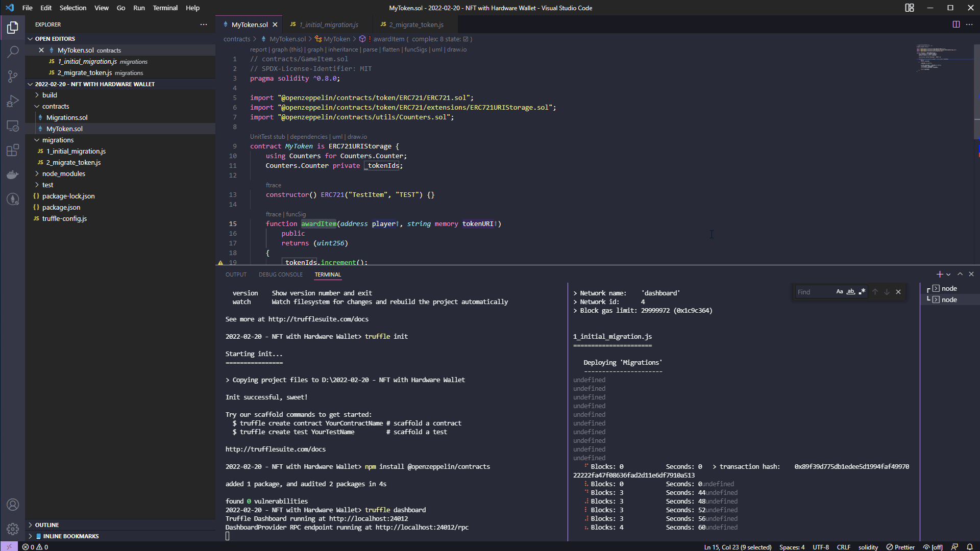Expand the test folder
Image resolution: width=980 pixels, height=551 pixels.
pyautogui.click(x=47, y=185)
